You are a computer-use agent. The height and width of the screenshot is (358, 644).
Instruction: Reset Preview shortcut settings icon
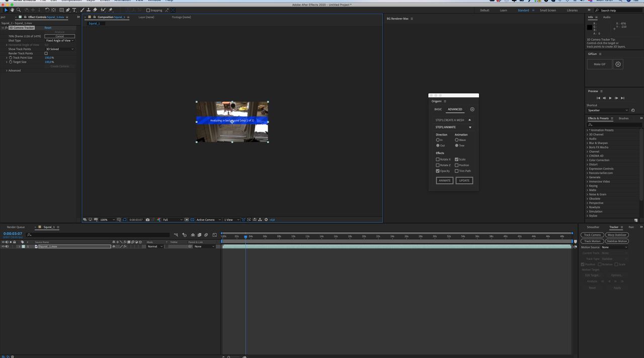pyautogui.click(x=632, y=110)
